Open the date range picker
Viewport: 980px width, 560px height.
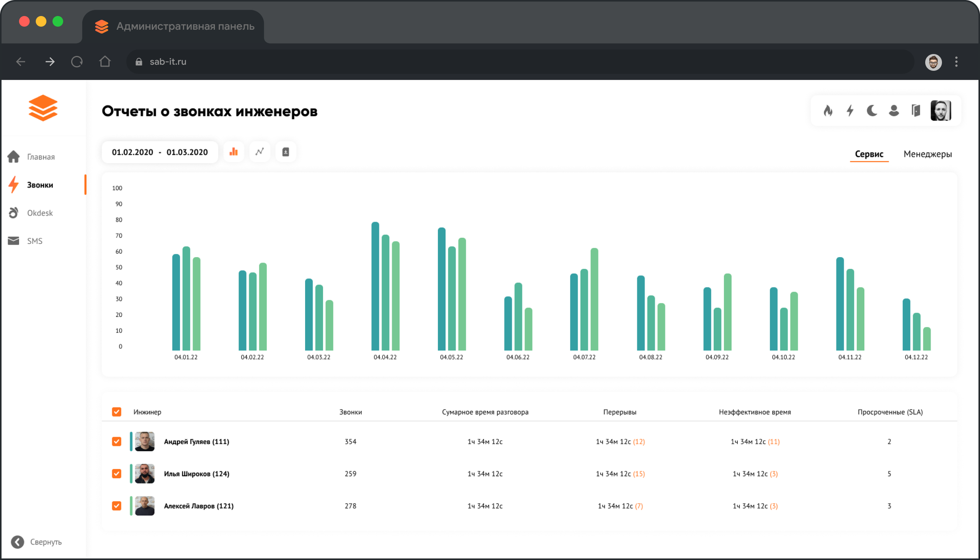coord(160,152)
